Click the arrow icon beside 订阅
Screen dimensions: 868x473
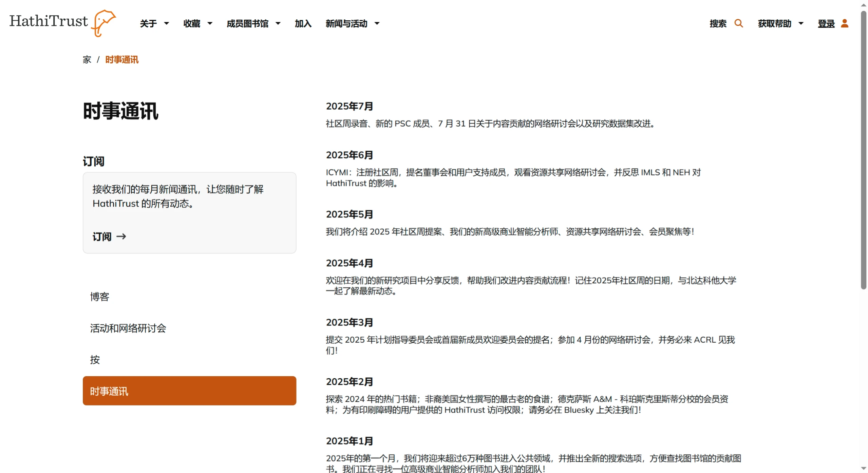point(121,236)
